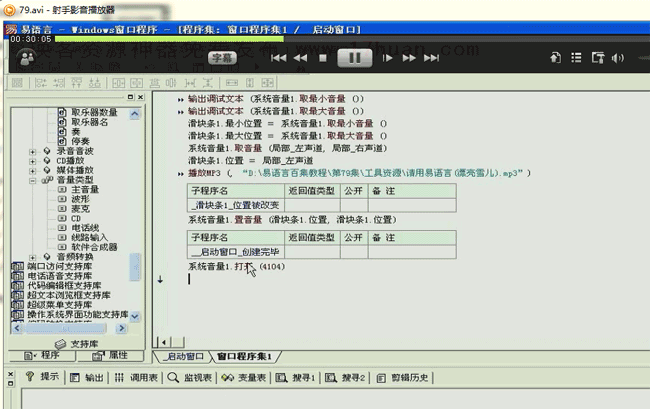Select 电话线 in the tree
The width and height of the screenshot is (650, 409).
pyautogui.click(x=85, y=228)
